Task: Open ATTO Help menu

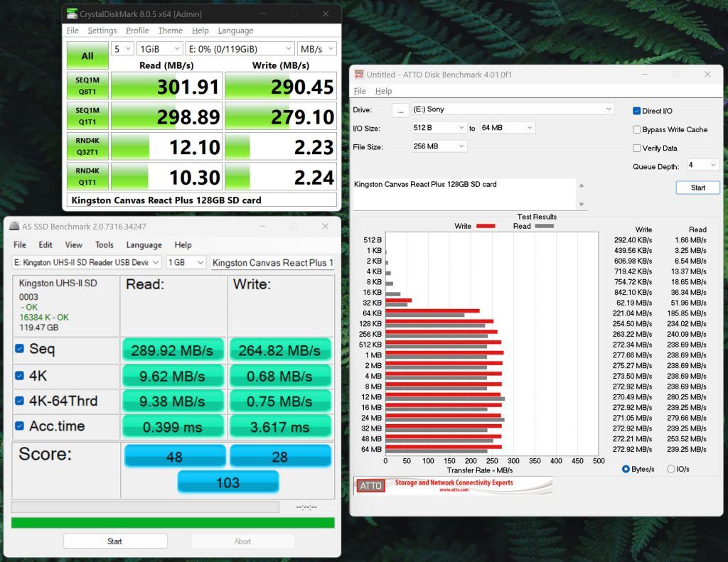Action: (383, 91)
